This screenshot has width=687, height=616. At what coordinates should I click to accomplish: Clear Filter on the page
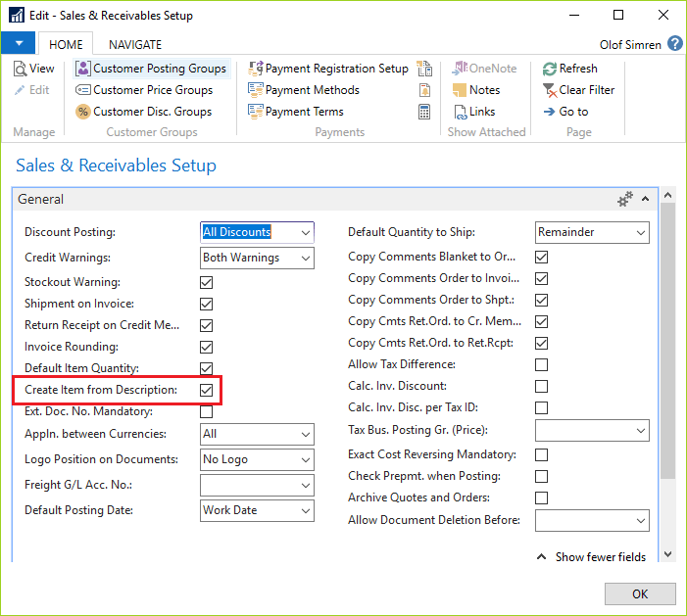pos(578,90)
